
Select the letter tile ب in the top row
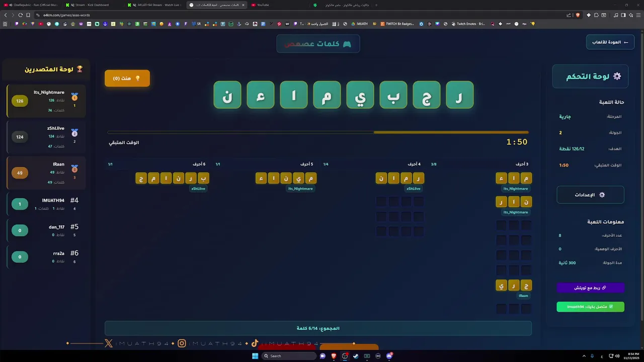(393, 95)
